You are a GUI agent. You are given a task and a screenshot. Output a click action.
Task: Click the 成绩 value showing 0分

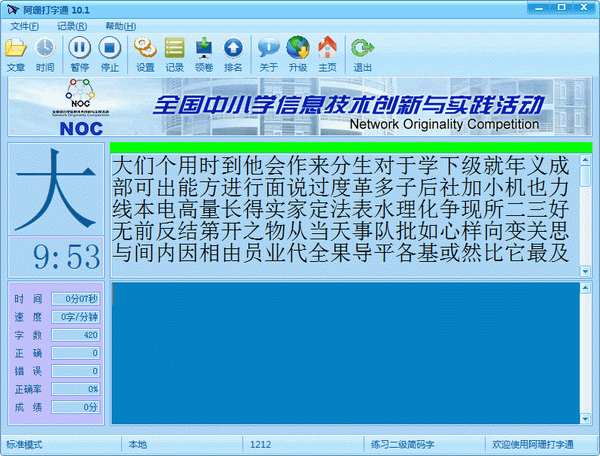pyautogui.click(x=76, y=407)
